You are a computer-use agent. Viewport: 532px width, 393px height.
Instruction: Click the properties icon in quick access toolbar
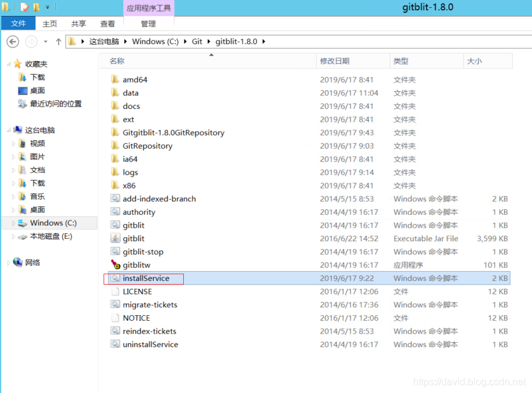[x=25, y=7]
